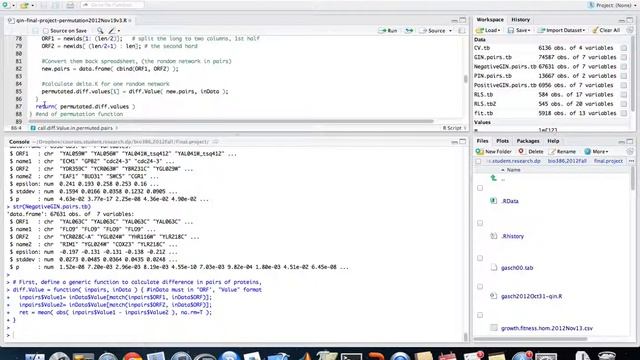Switch to the Plots tab

(502, 141)
